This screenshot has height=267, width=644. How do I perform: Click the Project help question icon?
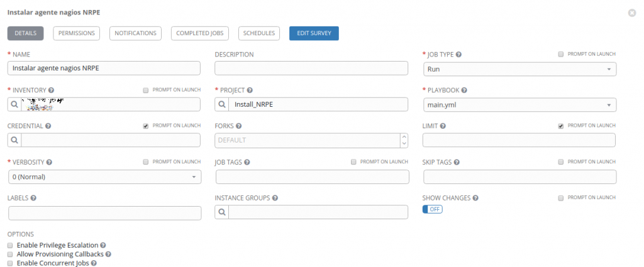(250, 90)
